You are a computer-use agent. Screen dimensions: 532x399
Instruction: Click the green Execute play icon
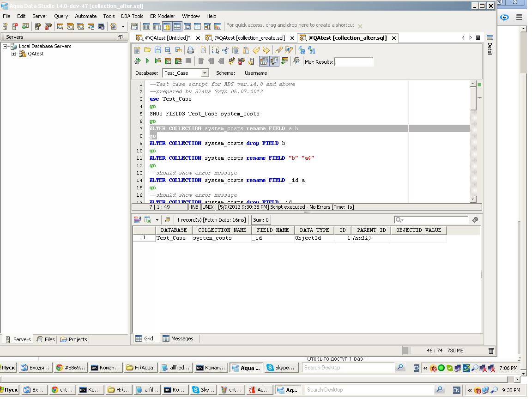pyautogui.click(x=148, y=61)
